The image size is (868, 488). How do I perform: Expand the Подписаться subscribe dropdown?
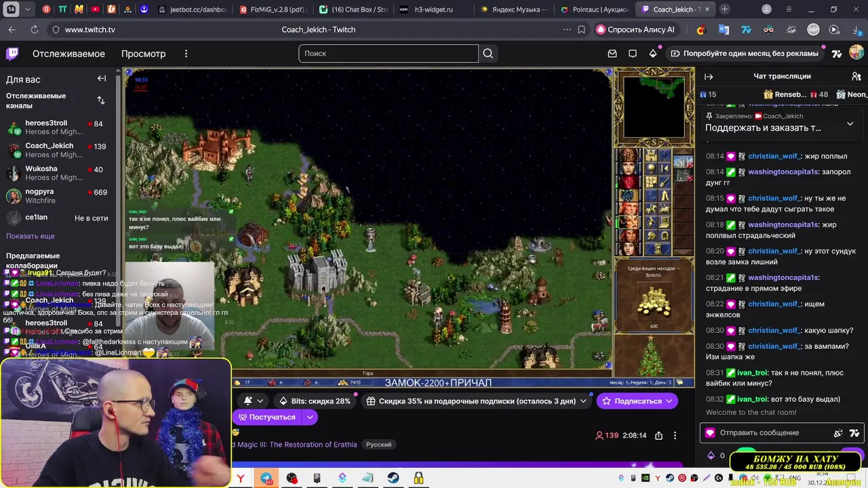[669, 401]
